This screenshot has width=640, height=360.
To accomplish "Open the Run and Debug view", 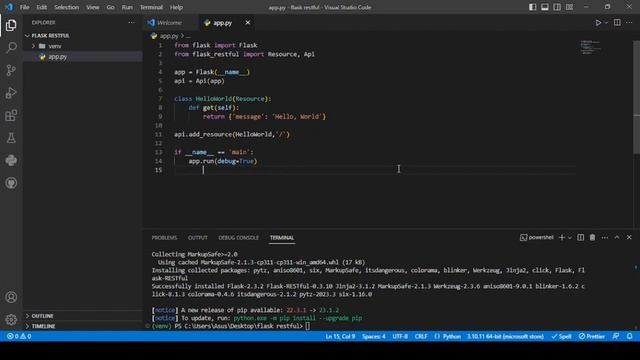I will pos(11,93).
